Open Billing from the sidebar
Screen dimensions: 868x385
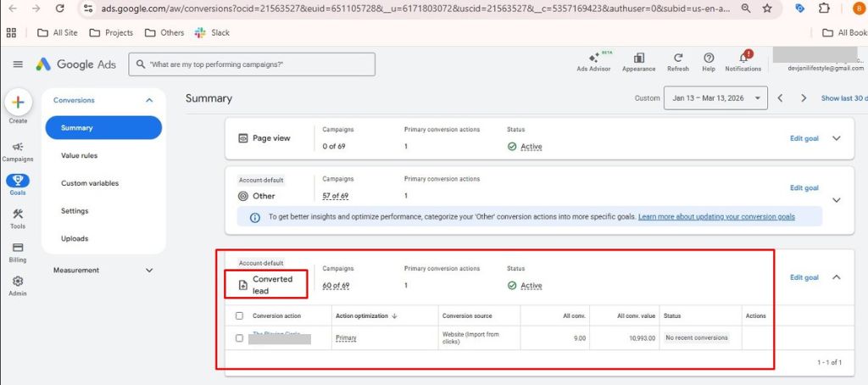18,251
